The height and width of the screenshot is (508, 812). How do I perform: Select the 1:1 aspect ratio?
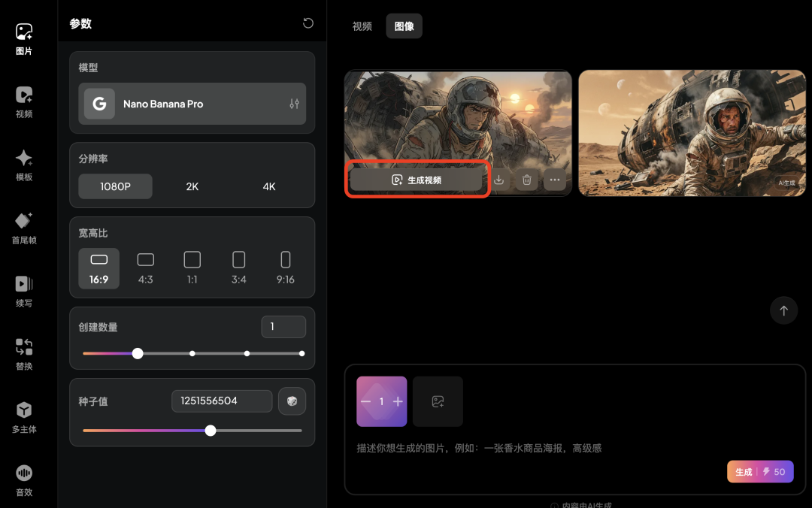point(192,268)
